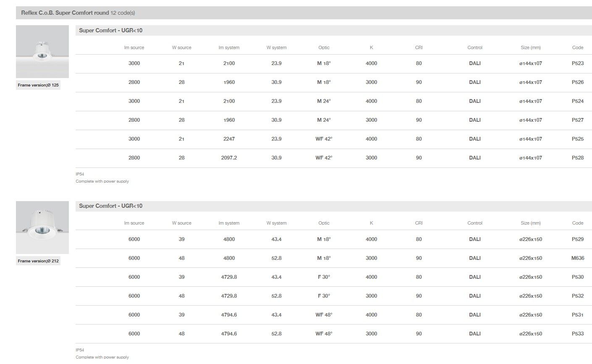Click the Reflex C.o.B. Super Comfort round heading

click(65, 13)
